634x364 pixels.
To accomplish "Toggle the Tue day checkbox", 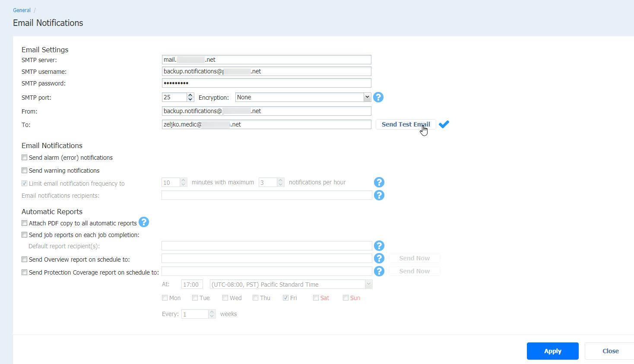I will (x=195, y=298).
